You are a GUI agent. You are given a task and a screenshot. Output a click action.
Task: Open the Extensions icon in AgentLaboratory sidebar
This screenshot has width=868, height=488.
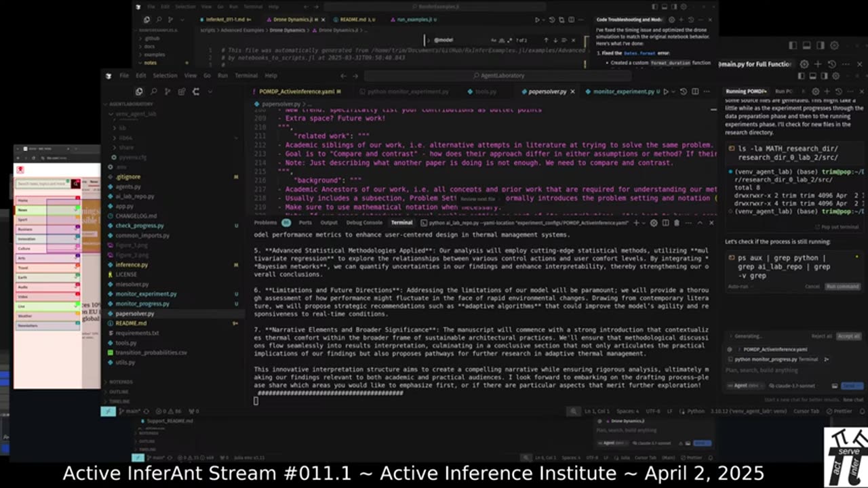click(x=182, y=91)
